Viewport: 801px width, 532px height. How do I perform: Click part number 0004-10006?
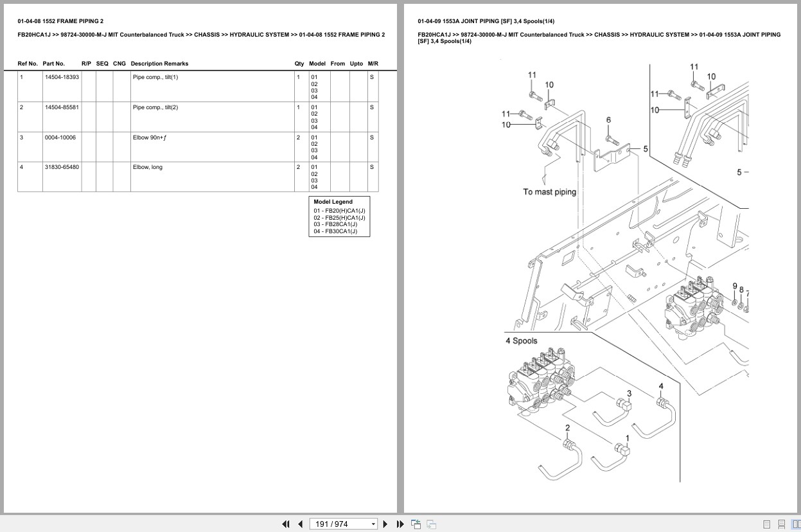pos(60,137)
